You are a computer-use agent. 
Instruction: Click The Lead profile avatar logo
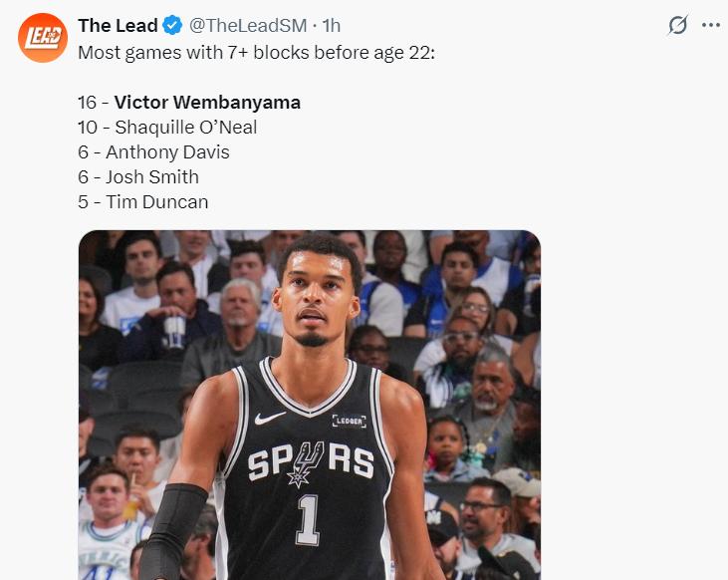(x=43, y=39)
